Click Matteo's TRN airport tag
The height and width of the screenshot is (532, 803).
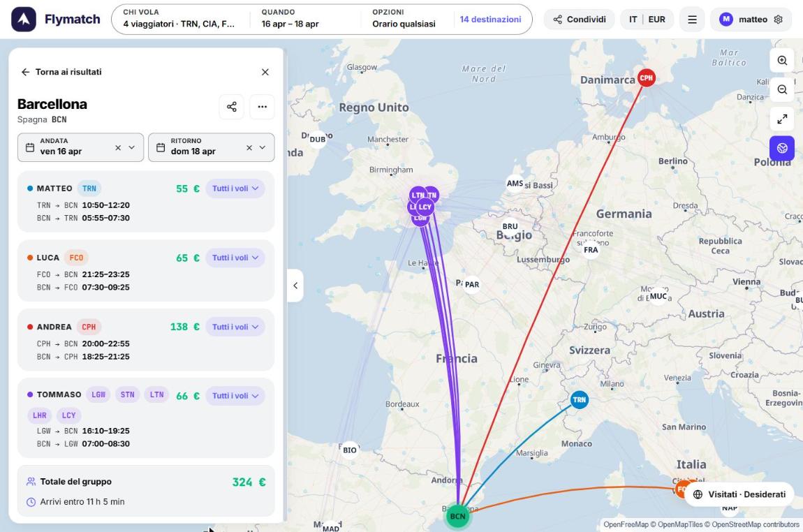[89, 189]
